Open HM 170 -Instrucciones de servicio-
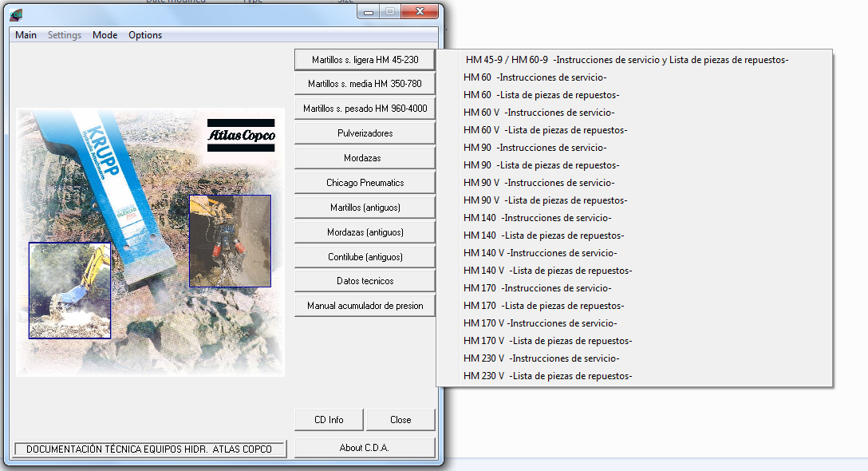Viewport: 868px width, 471px height. click(634, 287)
